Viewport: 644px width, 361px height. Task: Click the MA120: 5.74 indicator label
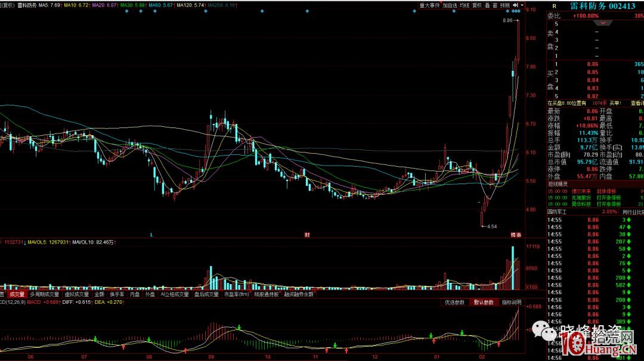tap(191, 5)
